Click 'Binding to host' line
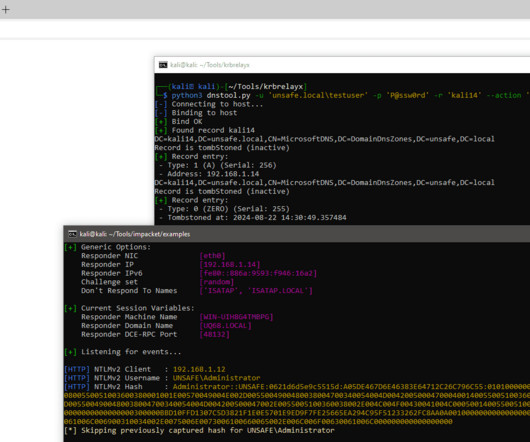Image resolution: width=530 pixels, height=442 pixels. [196, 113]
